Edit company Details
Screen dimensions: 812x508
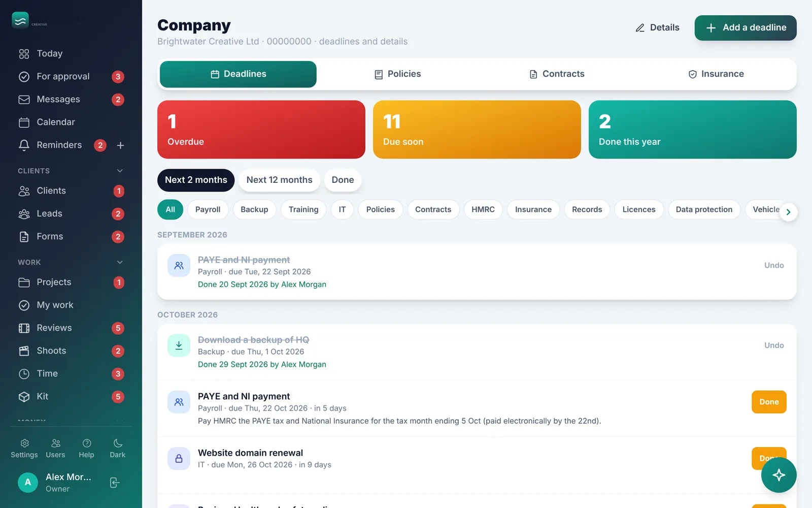(x=657, y=28)
